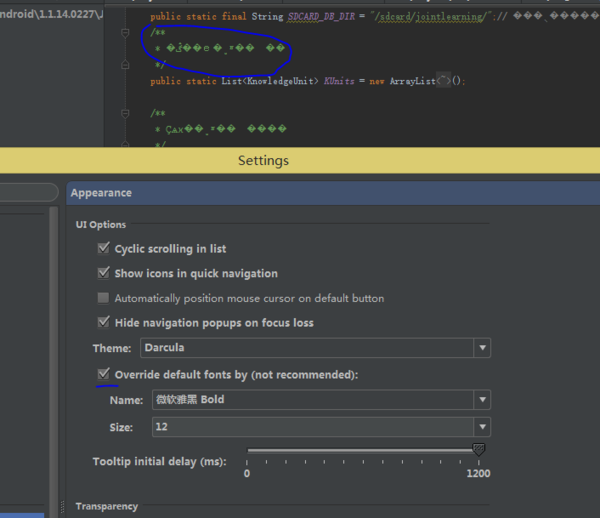Open the font Size dropdown arrow
This screenshot has width=600, height=518.
482,427
